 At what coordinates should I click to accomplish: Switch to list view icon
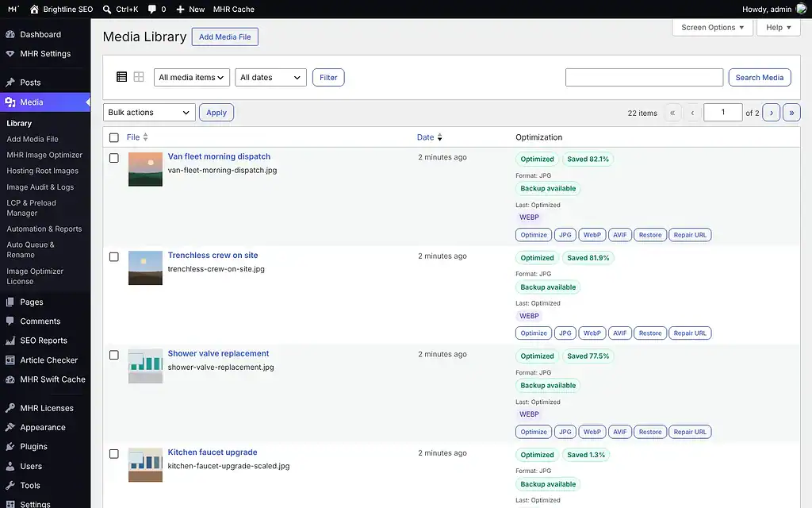click(x=121, y=77)
